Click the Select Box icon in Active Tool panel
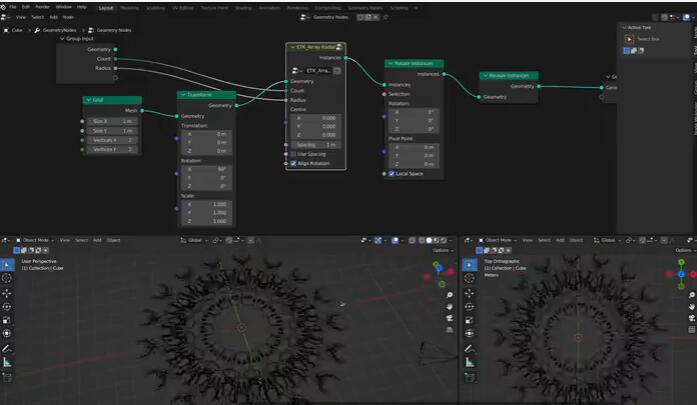697x405 pixels. [x=629, y=39]
